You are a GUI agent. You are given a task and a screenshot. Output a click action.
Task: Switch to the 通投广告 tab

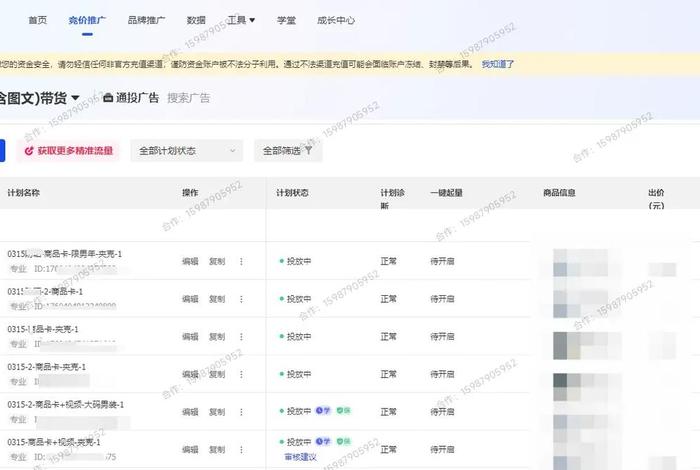tap(131, 98)
